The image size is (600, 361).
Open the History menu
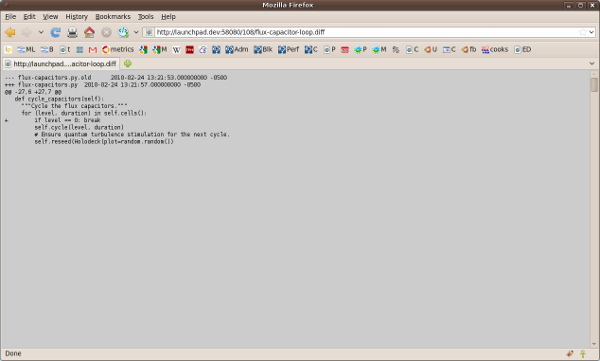(x=77, y=16)
